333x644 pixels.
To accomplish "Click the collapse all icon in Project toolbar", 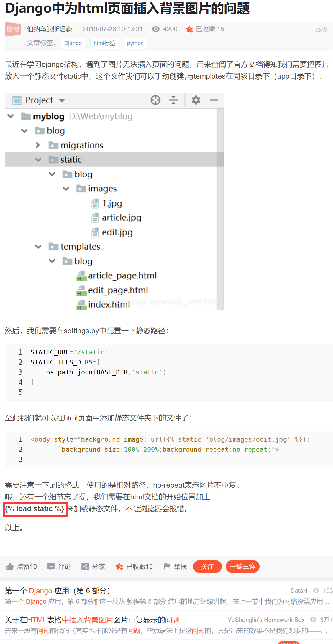I will 173,100.
